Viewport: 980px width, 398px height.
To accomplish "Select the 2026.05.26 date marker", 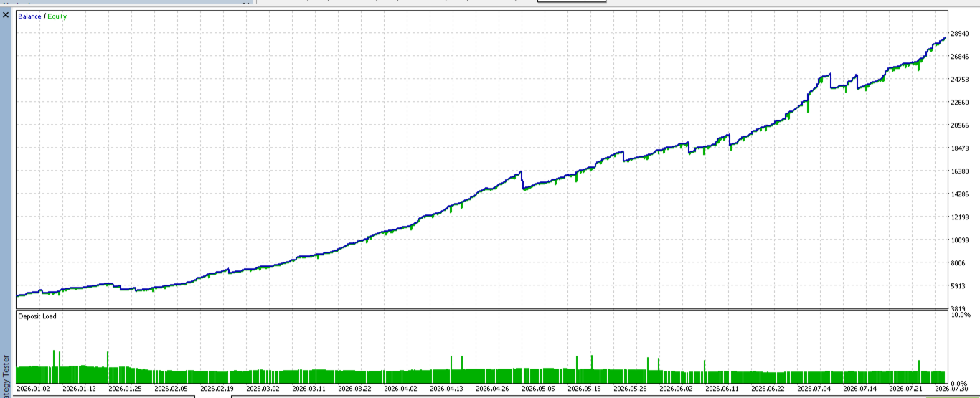I will [x=630, y=389].
